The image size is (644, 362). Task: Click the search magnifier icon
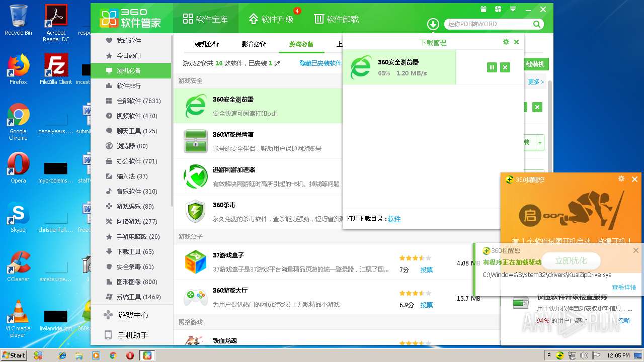click(x=537, y=24)
